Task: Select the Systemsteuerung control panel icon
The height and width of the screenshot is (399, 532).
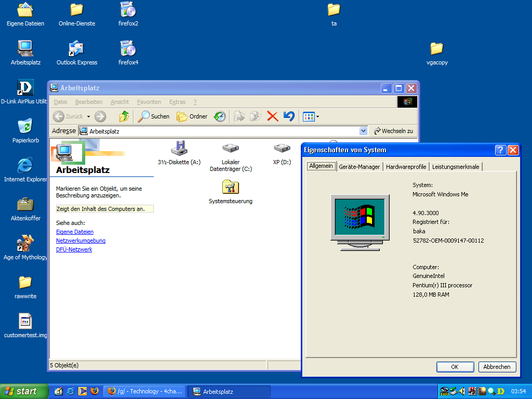Action: 231,192
